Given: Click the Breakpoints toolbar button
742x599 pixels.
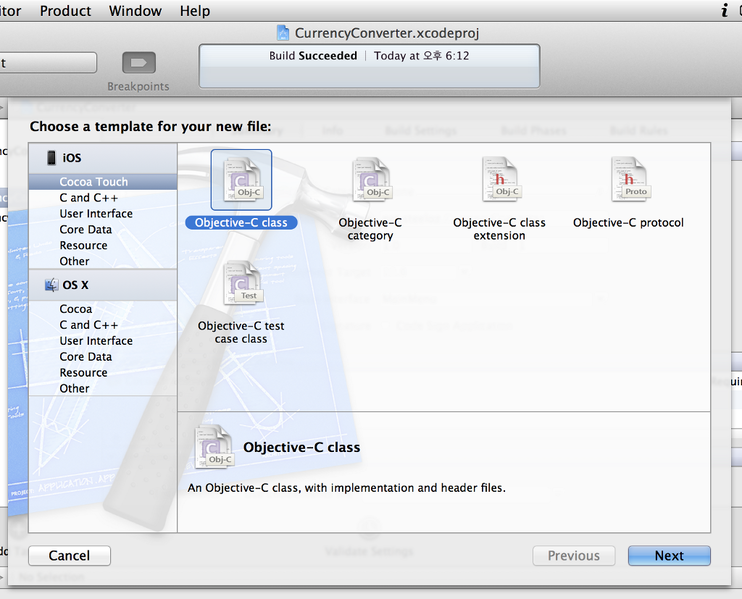Looking at the screenshot, I should [x=139, y=63].
